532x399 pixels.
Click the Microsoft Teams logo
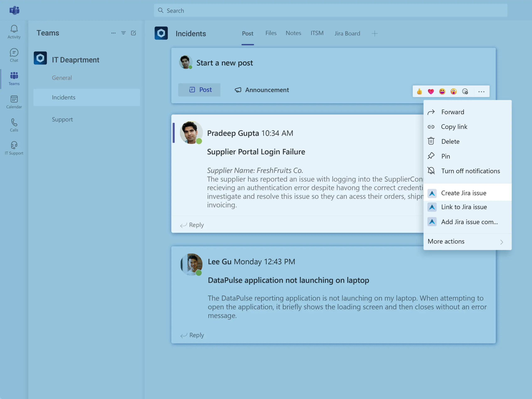pyautogui.click(x=14, y=10)
